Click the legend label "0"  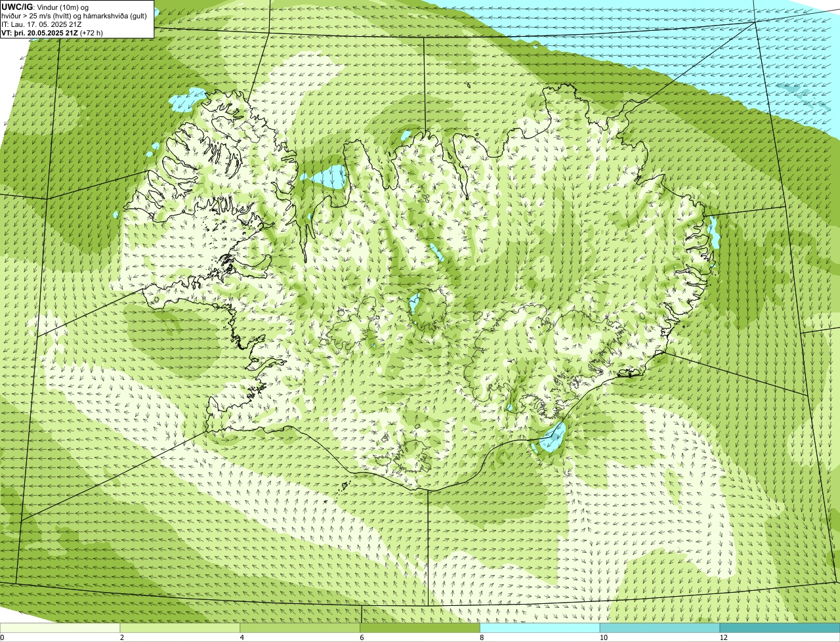coord(2,637)
